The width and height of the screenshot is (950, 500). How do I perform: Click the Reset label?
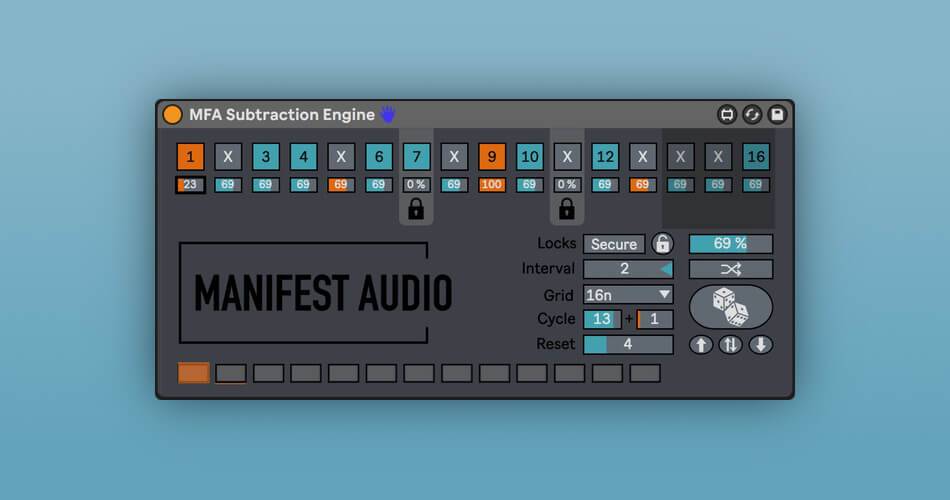556,344
